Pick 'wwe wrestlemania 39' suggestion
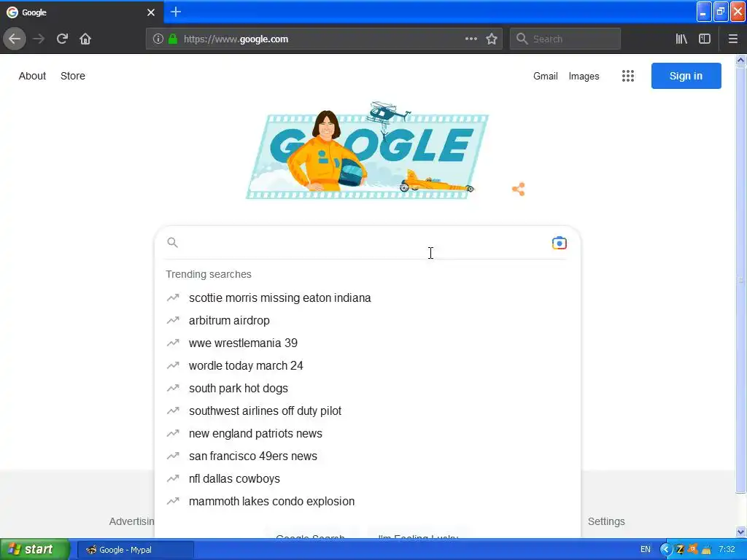This screenshot has width=747, height=560. point(368,343)
